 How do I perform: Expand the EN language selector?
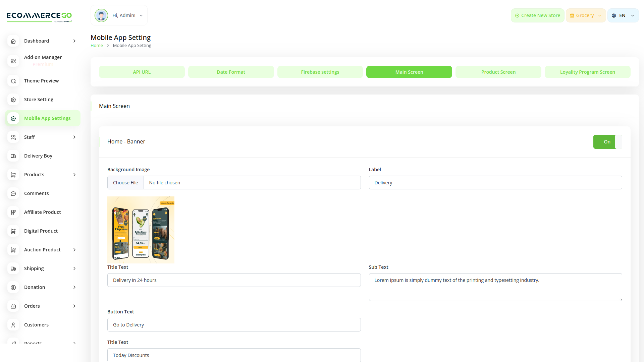(623, 15)
